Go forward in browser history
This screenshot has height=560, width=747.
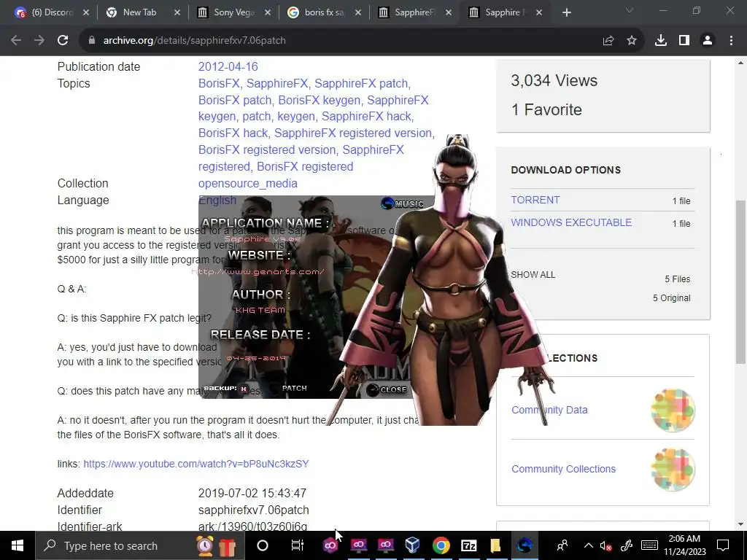pos(39,41)
